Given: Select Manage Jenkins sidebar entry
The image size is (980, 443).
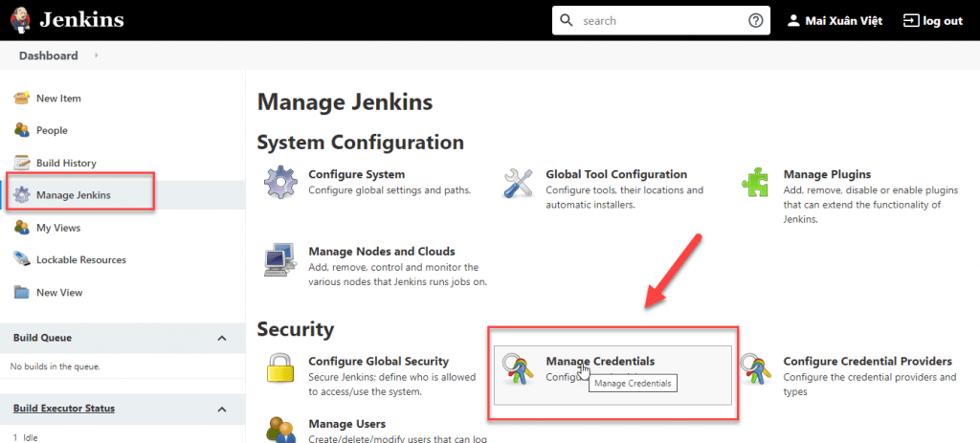Looking at the screenshot, I should click(x=73, y=195).
